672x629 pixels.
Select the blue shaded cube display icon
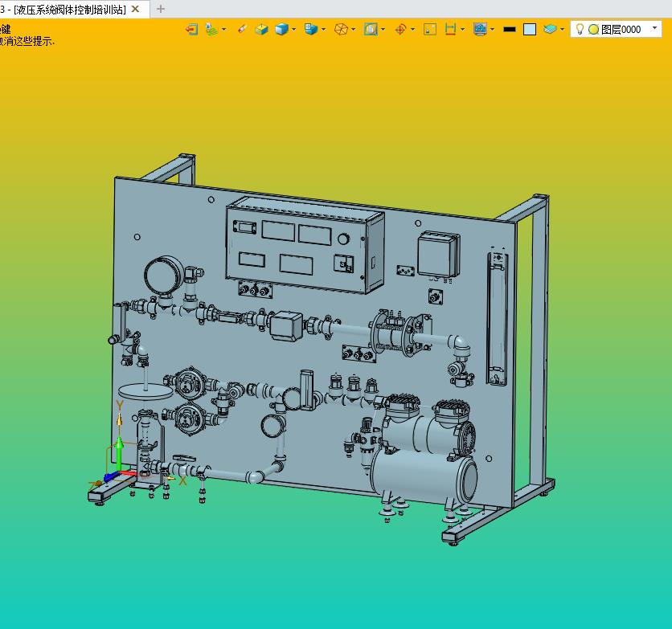click(281, 29)
